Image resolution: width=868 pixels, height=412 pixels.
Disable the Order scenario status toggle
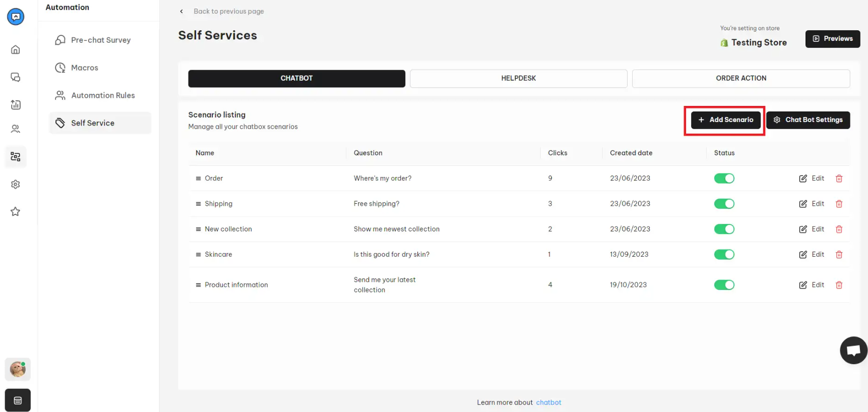724,179
